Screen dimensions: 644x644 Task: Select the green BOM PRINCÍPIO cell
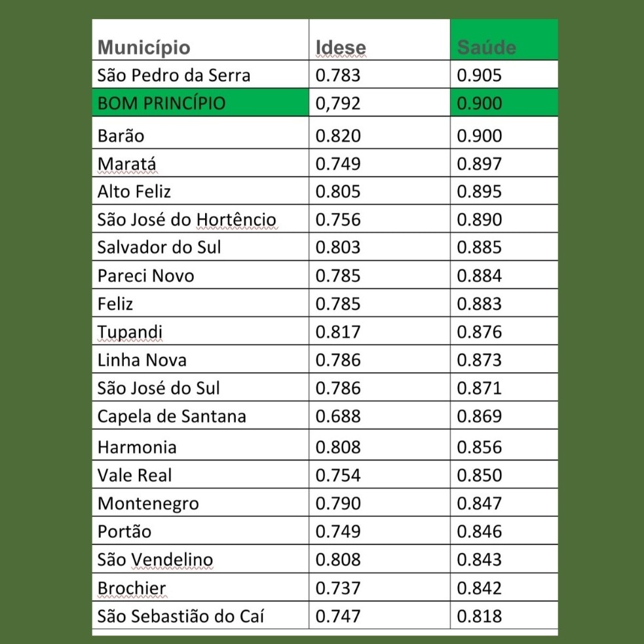161,104
